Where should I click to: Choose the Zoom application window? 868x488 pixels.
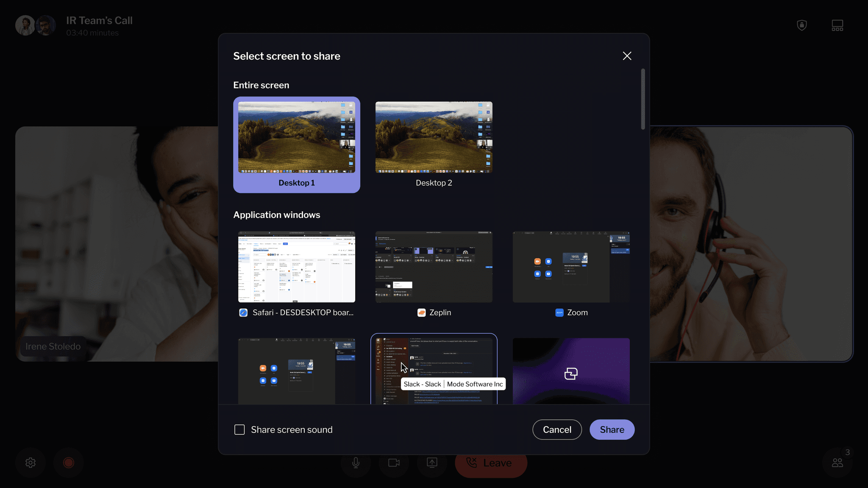(x=571, y=267)
